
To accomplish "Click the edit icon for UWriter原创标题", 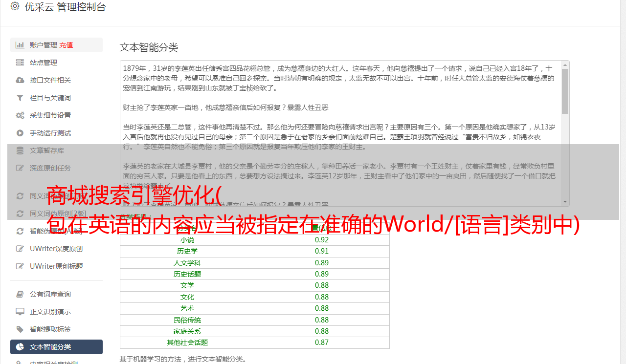I will [20, 266].
